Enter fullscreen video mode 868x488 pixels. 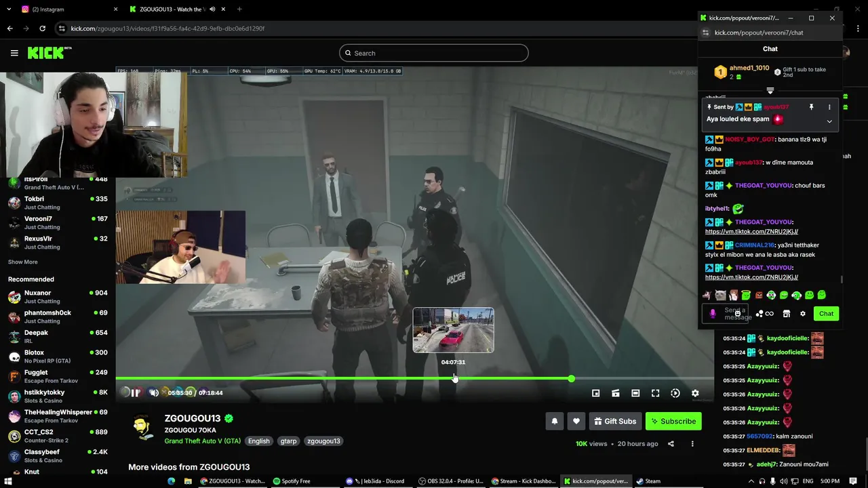pos(656,393)
